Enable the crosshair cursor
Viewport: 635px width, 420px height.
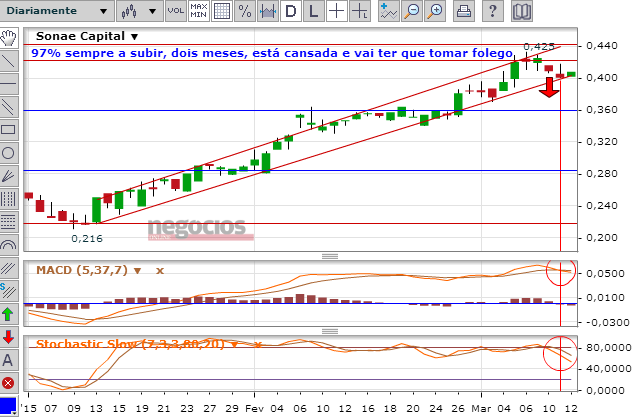(x=337, y=11)
